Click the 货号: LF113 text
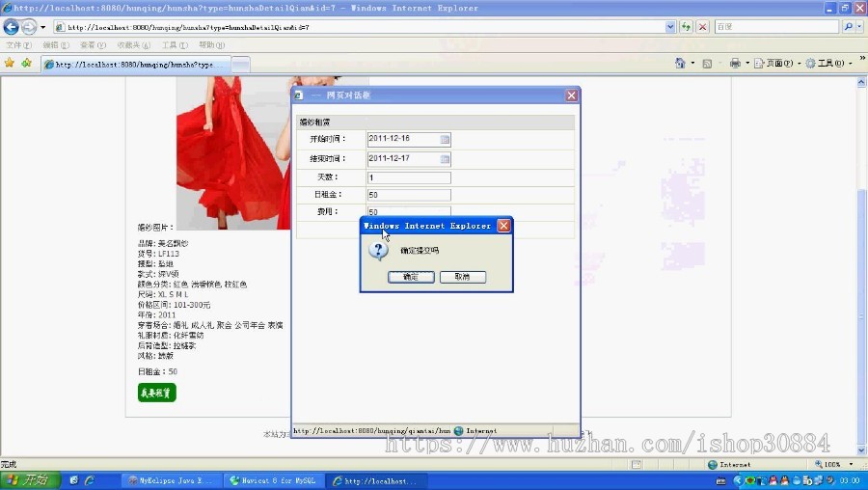This screenshot has height=490, width=868. 158,254
